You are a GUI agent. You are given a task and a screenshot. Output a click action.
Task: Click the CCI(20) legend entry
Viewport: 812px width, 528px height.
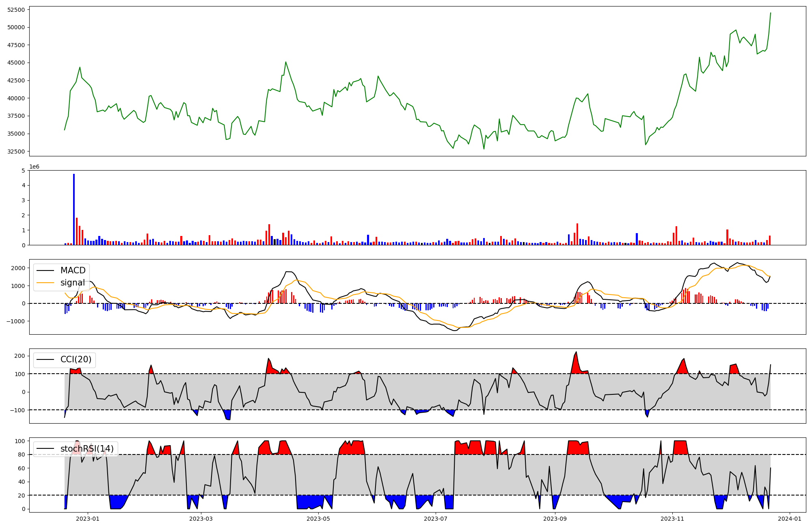[x=76, y=359]
